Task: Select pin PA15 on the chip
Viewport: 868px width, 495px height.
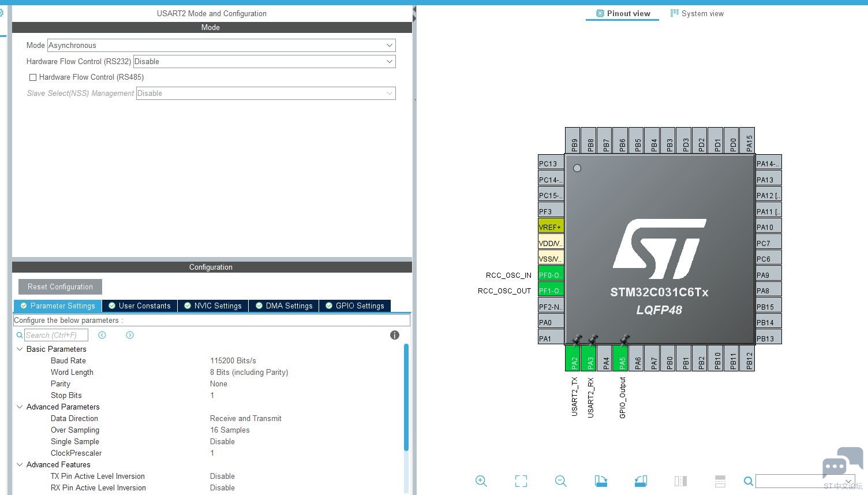Action: 747,140
